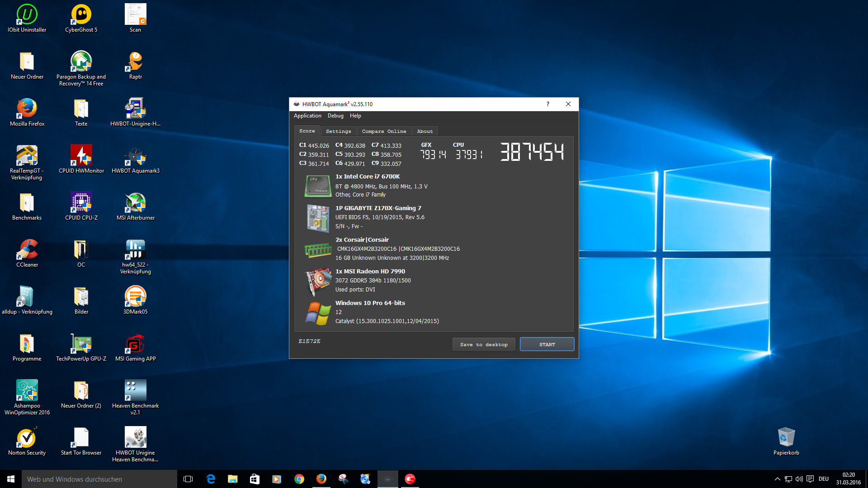Launch Raptr desktop shortcut
Viewport: 868px width, 488px height.
pos(135,66)
